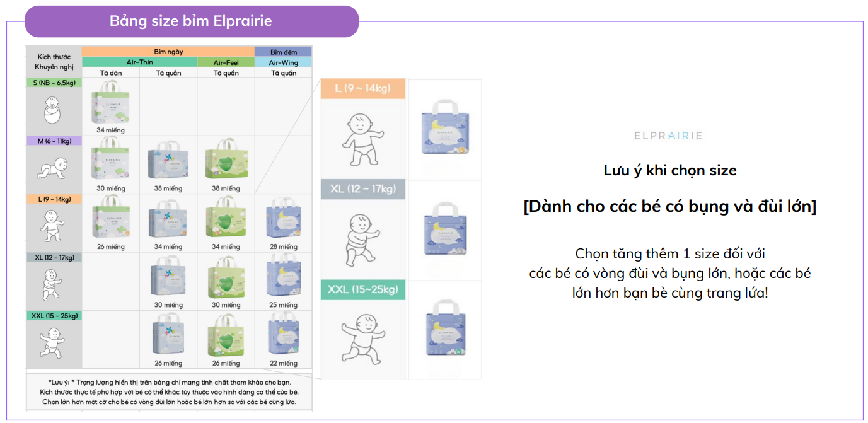Click the 'Bảng size bỉm Elprairie' purple title banner
868x423 pixels.
pos(191,21)
